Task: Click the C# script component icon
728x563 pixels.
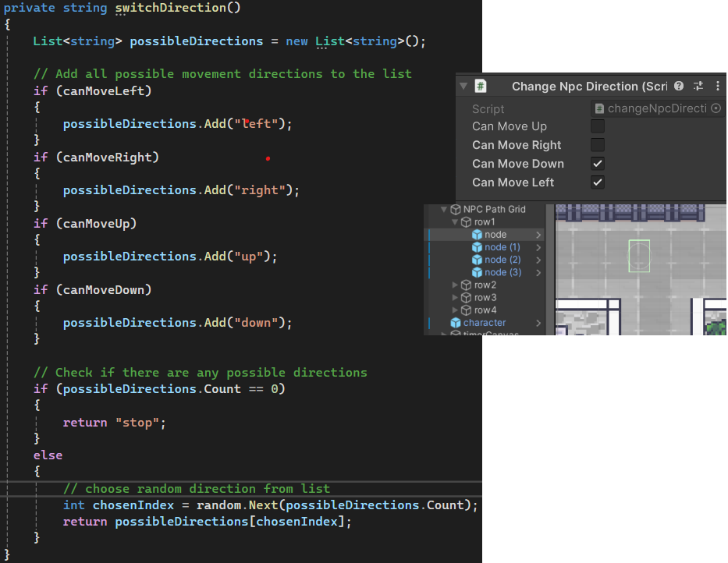Action: pos(481,87)
